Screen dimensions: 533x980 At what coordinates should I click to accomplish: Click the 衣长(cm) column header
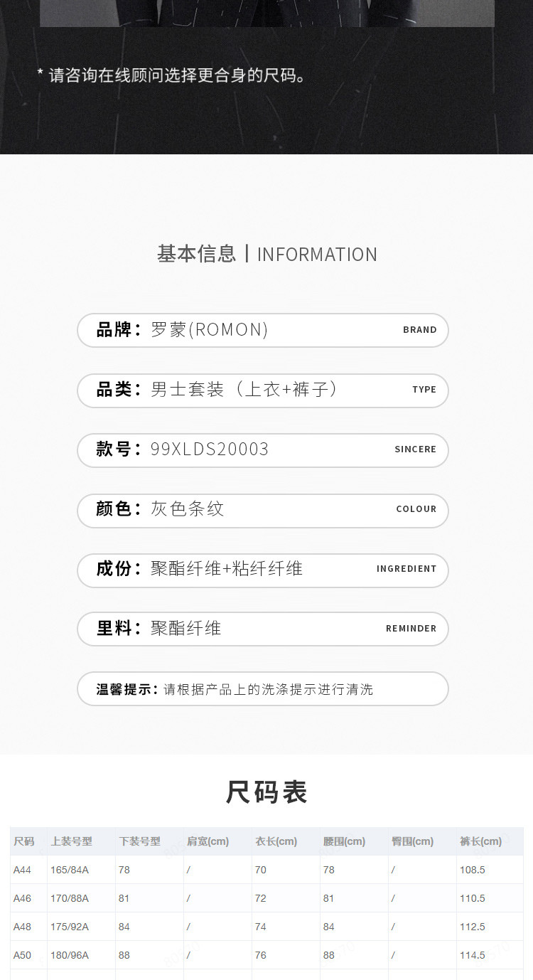276,841
